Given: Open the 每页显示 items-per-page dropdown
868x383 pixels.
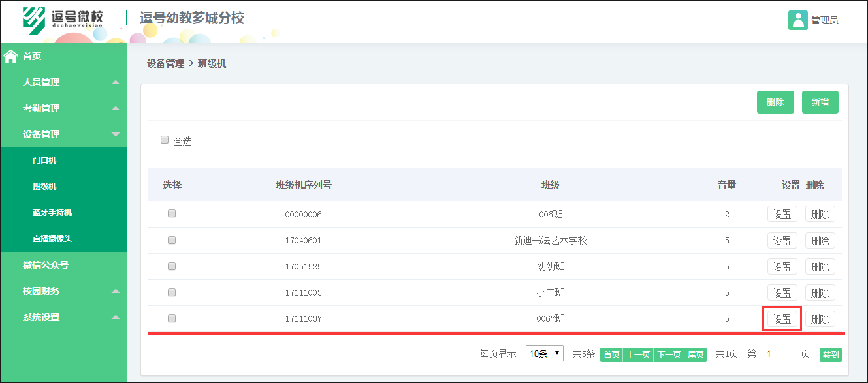Looking at the screenshot, I should click(x=545, y=354).
